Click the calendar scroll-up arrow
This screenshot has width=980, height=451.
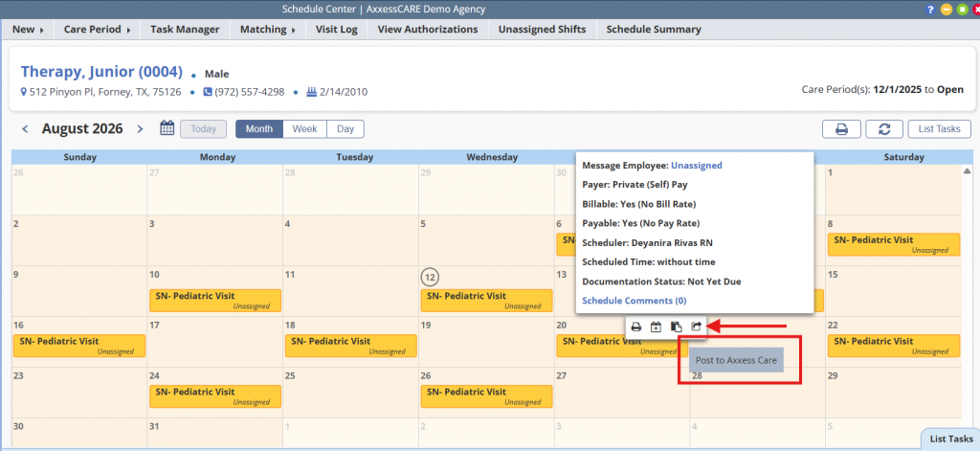tap(967, 170)
